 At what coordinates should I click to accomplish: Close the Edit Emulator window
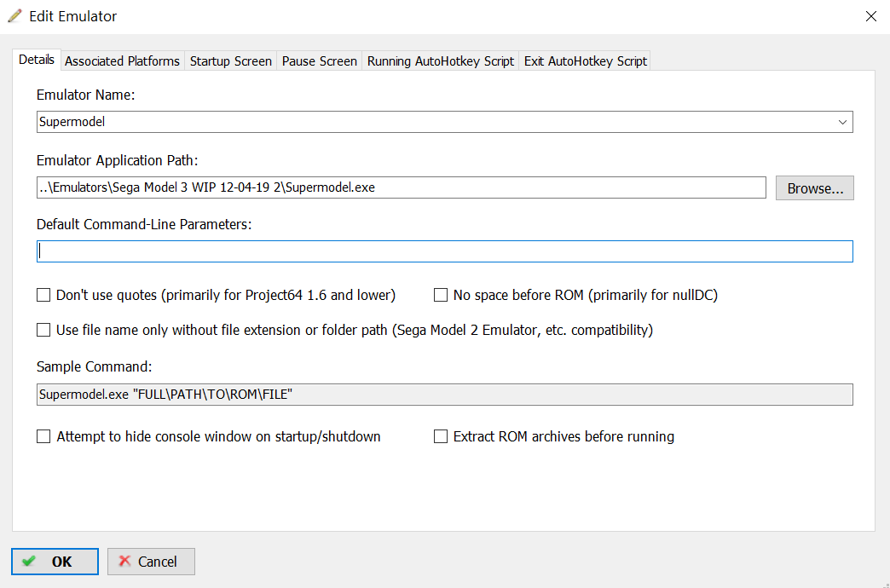click(x=870, y=16)
